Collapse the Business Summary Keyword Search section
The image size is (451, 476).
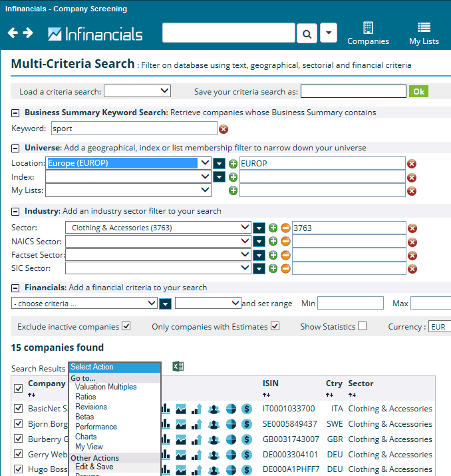(15, 114)
